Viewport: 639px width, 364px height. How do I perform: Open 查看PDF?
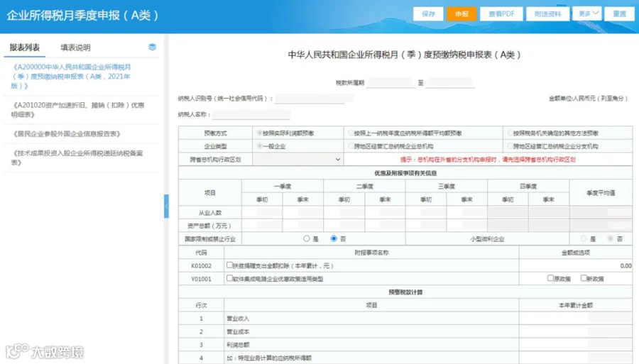tap(501, 14)
